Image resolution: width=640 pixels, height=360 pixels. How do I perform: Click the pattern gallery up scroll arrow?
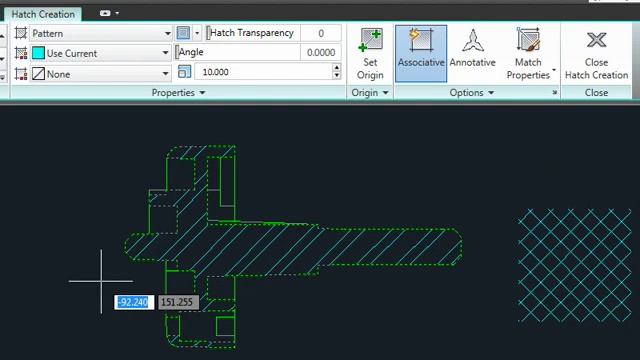point(2,37)
